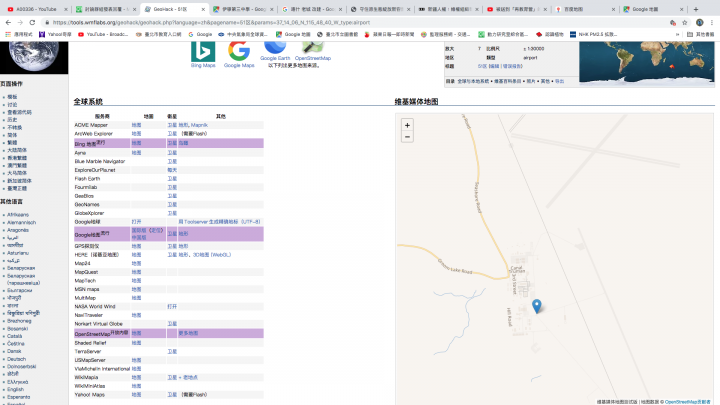Viewport: 720px width, 405px height.
Task: Open Chrome's three-dot menu
Action: pyautogui.click(x=712, y=22)
